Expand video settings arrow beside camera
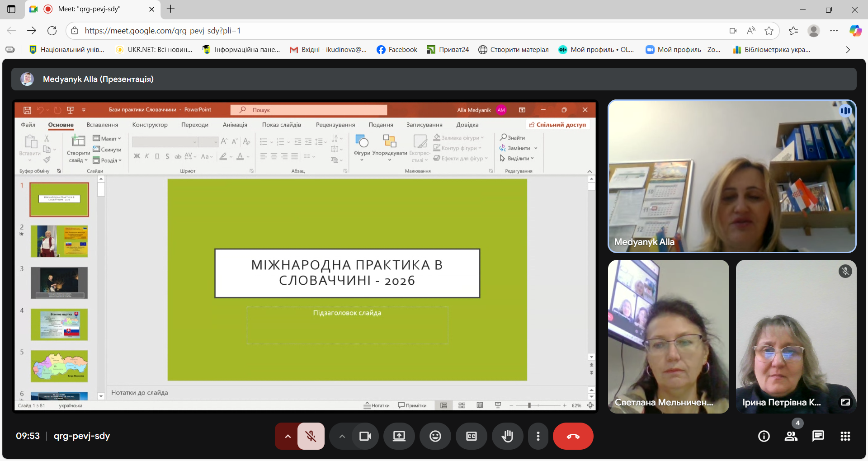 click(x=342, y=436)
